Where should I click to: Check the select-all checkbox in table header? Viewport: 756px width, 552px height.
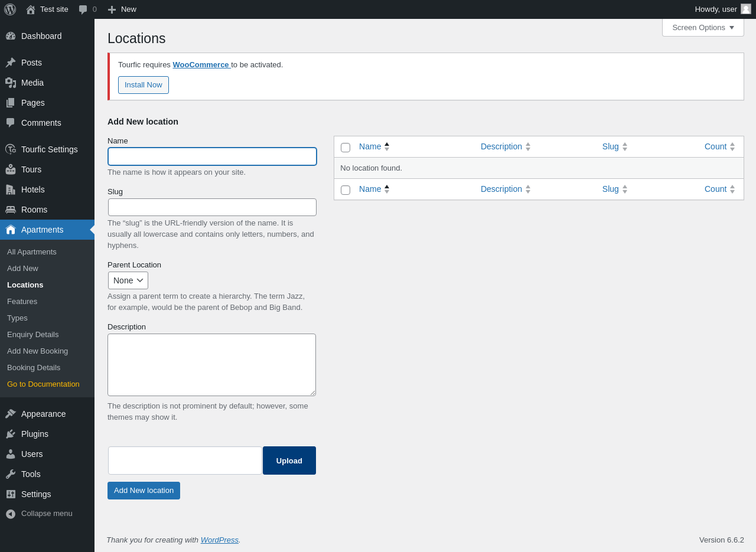click(x=346, y=147)
